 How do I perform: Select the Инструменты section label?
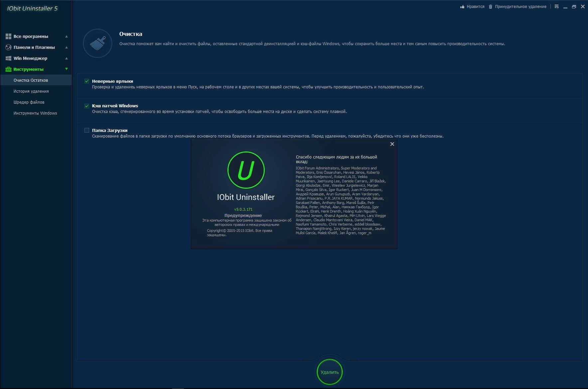[x=29, y=69]
